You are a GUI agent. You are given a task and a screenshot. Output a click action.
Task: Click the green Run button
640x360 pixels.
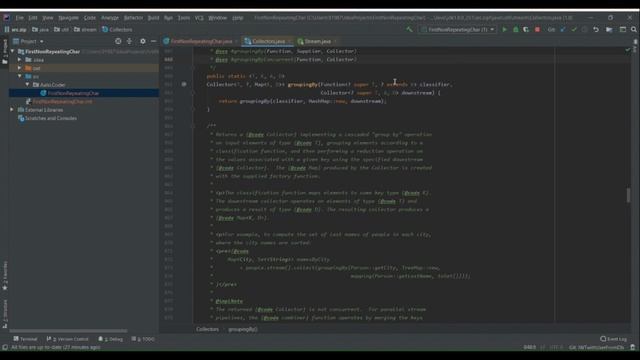coord(504,29)
